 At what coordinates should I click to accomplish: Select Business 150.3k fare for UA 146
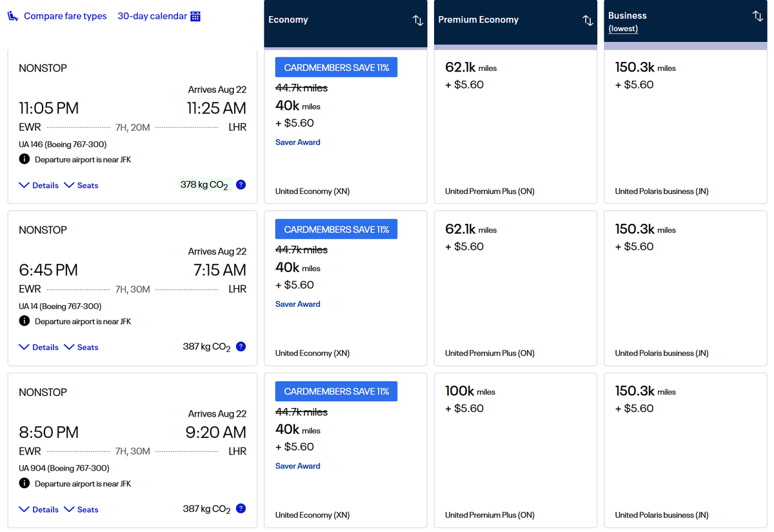click(x=686, y=126)
